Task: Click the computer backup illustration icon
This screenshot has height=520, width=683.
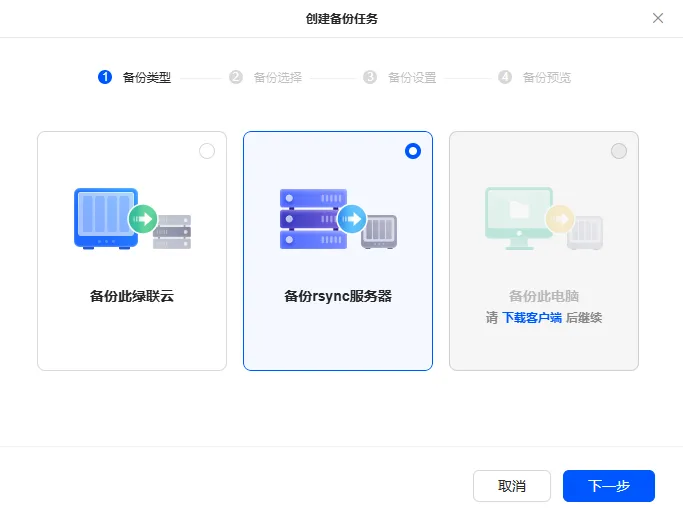Action: click(544, 219)
